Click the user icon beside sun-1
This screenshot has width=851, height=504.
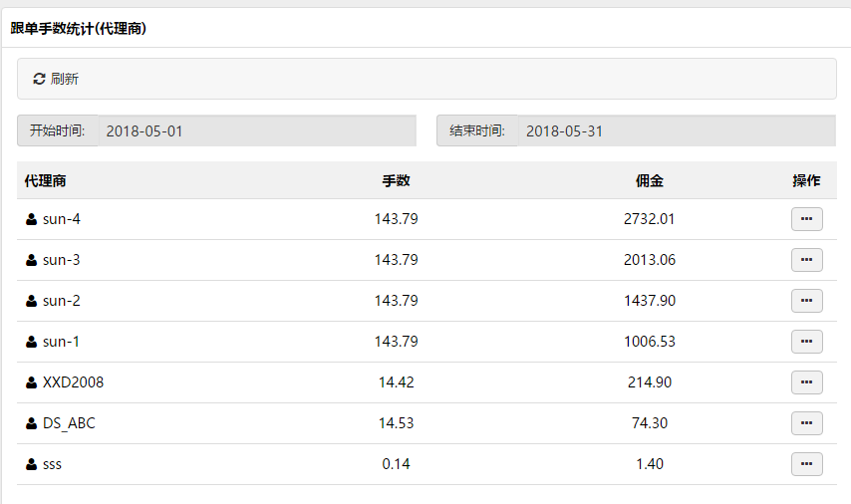32,342
